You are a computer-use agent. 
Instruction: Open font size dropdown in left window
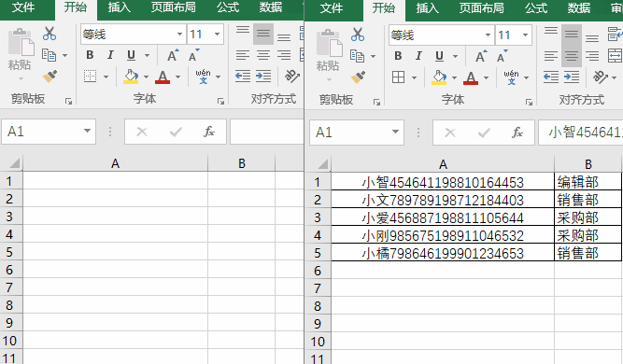tap(217, 35)
